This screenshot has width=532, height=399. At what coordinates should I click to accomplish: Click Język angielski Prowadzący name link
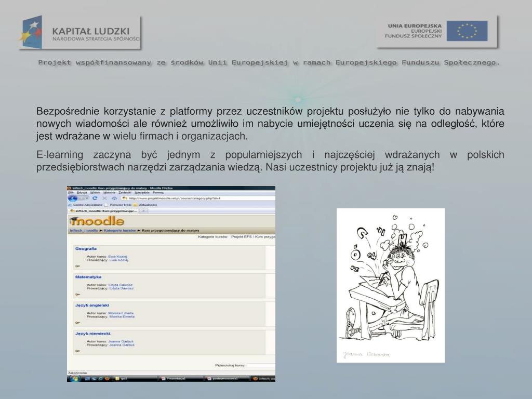(x=122, y=316)
